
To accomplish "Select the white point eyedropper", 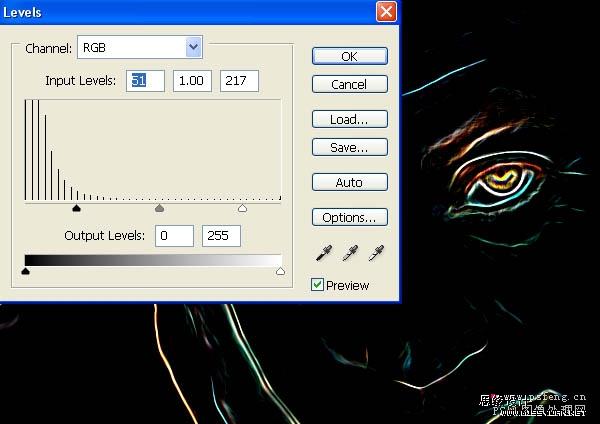I will pos(376,253).
